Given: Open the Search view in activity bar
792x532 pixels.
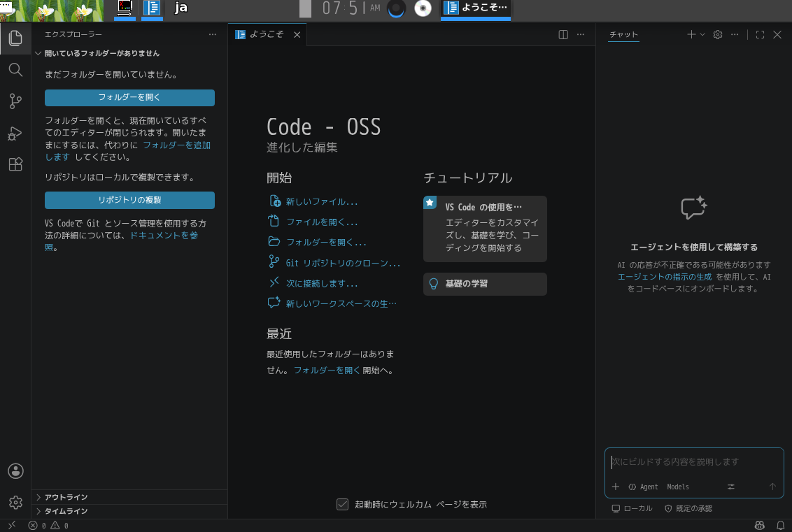Looking at the screenshot, I should click(15, 70).
